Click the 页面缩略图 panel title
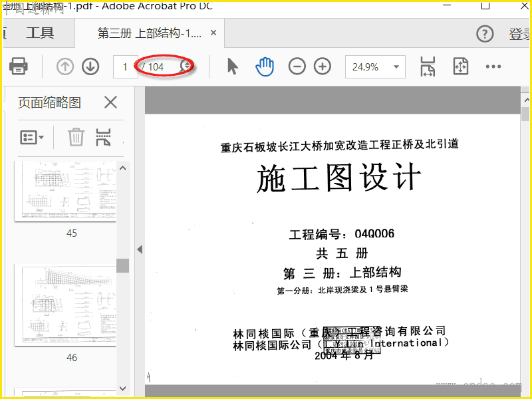The width and height of the screenshot is (532, 399). tap(49, 102)
